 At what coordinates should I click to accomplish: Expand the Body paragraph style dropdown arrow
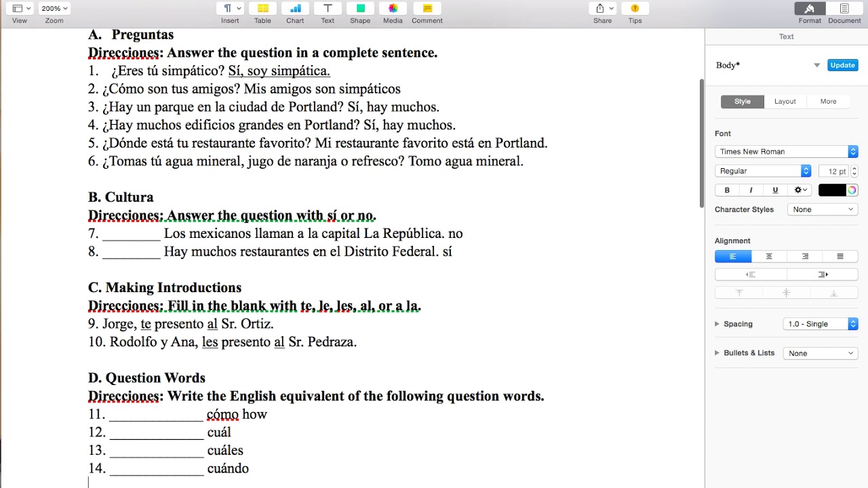pyautogui.click(x=816, y=65)
